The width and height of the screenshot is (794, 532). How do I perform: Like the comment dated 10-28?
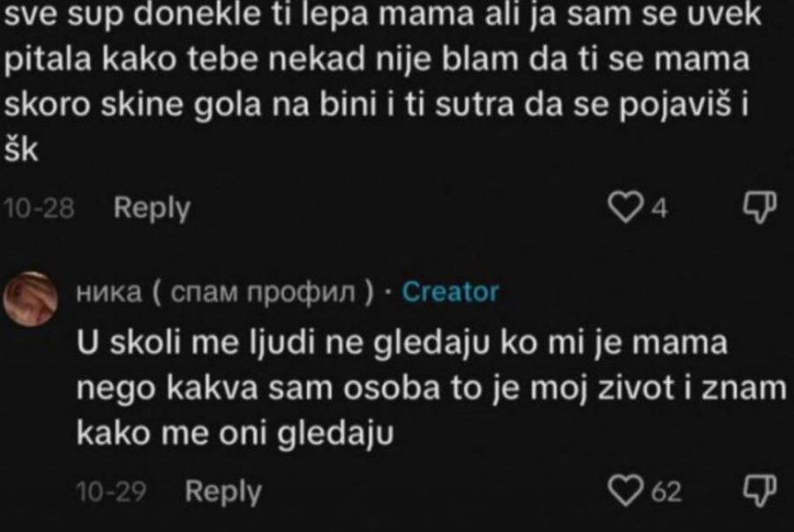[x=628, y=209]
